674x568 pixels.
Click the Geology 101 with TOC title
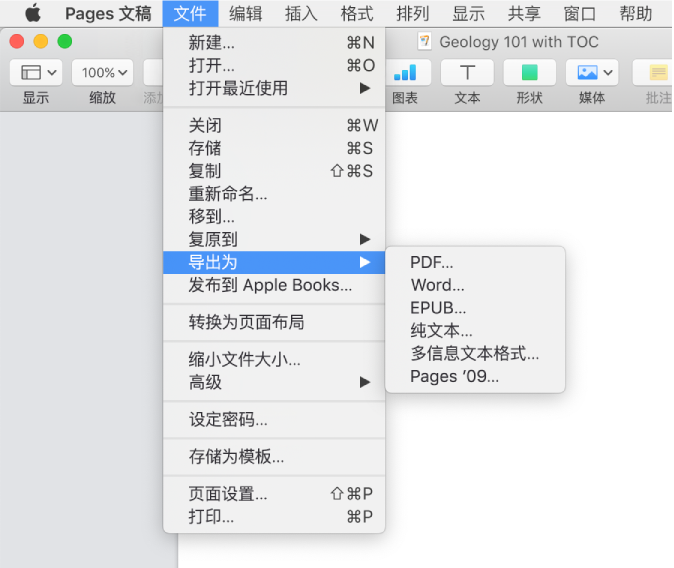point(519,42)
